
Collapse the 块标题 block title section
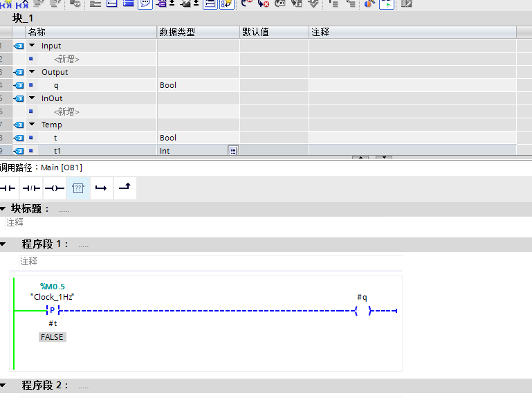(3, 208)
